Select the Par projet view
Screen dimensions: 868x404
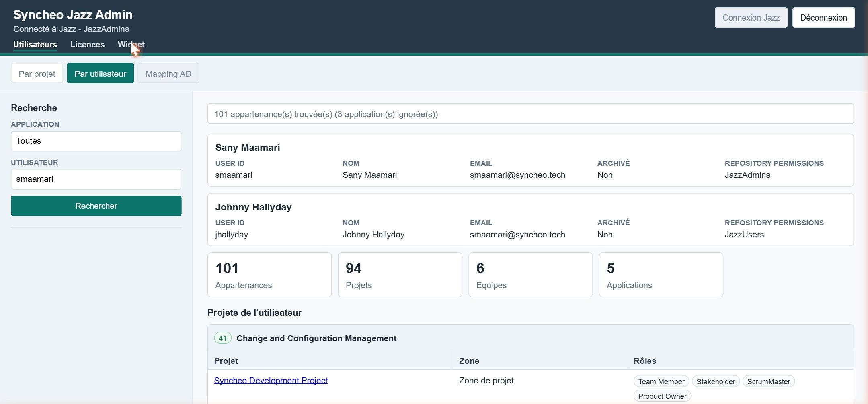pyautogui.click(x=37, y=74)
